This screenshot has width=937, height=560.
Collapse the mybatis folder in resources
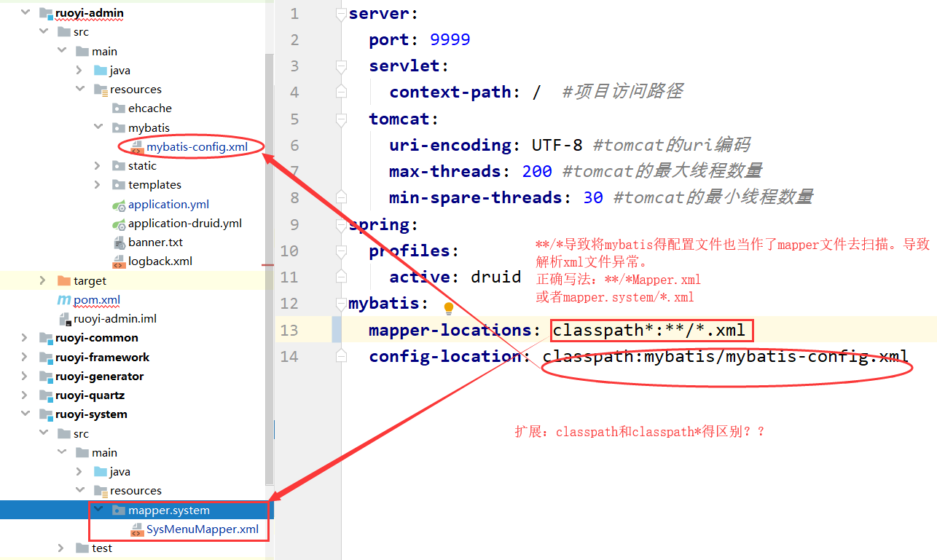click(98, 127)
